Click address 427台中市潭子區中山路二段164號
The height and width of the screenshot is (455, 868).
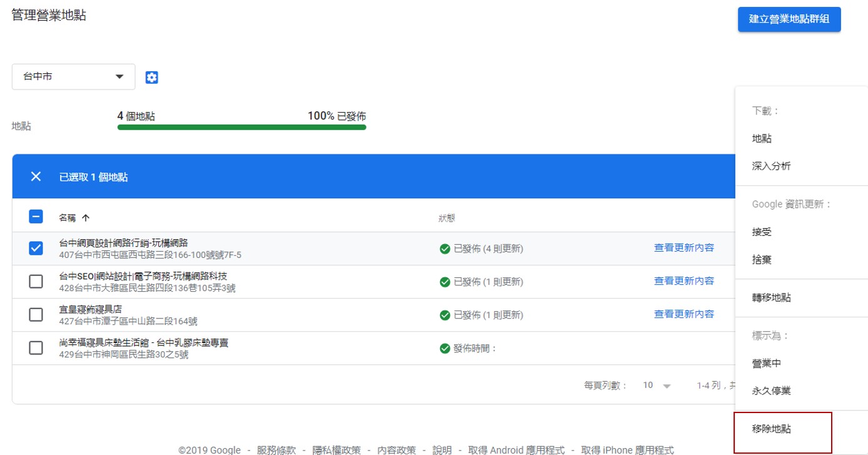tap(128, 321)
